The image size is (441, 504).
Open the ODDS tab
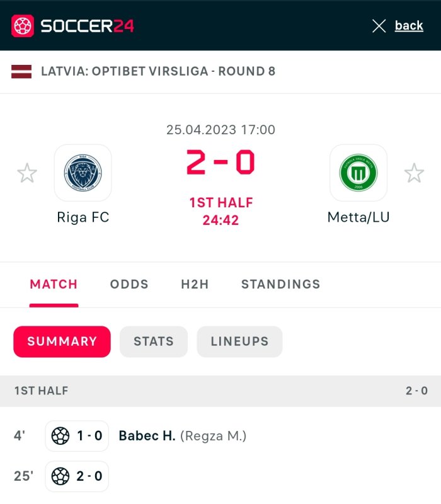point(129,284)
